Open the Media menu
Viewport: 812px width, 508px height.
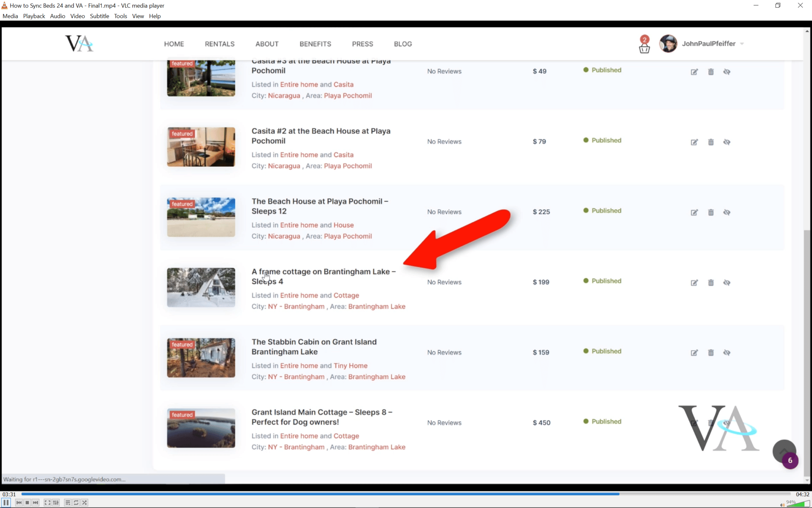point(10,16)
